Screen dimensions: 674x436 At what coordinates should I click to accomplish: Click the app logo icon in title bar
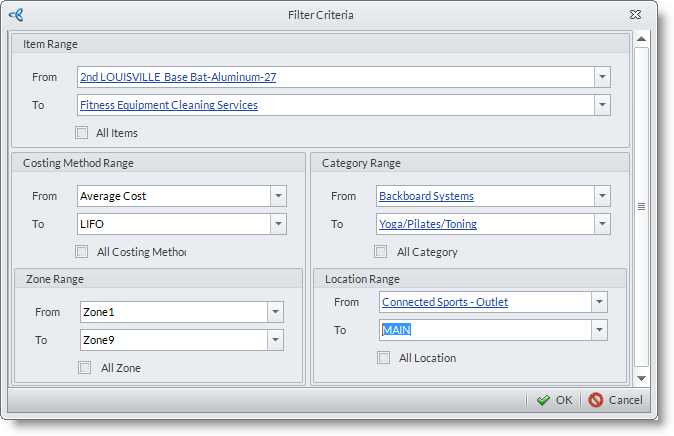click(16, 15)
